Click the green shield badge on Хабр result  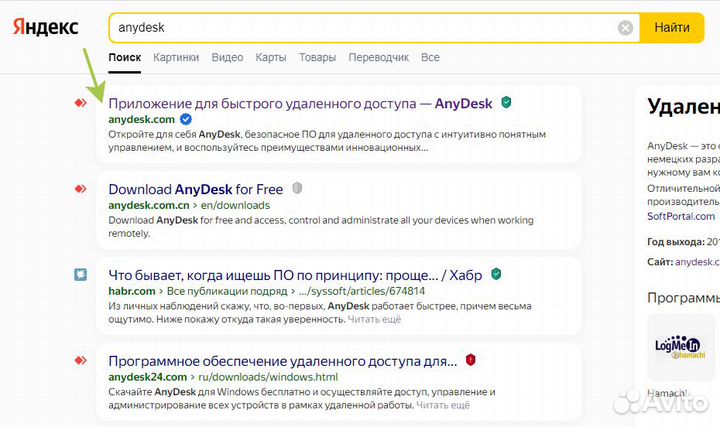496,274
